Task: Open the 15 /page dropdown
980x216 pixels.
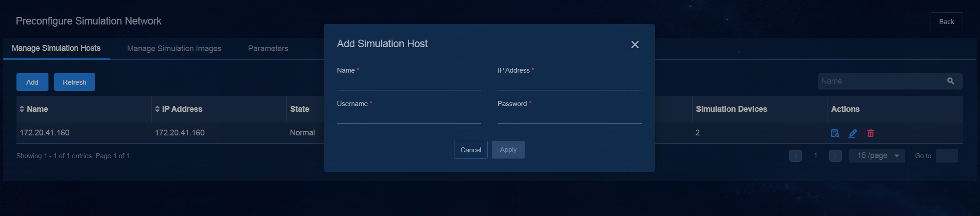Action: click(877, 156)
